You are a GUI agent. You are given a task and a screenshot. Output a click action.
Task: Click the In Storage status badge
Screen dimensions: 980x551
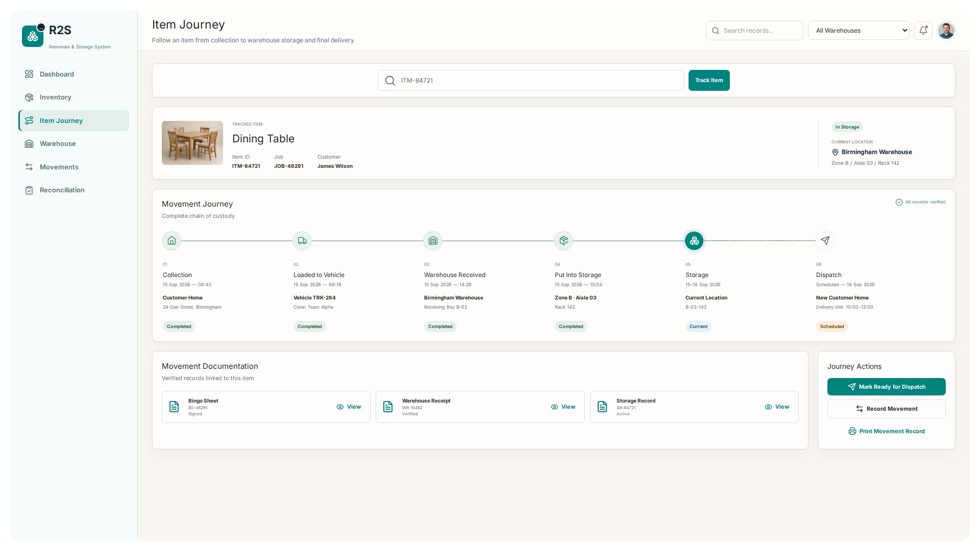pyautogui.click(x=847, y=127)
